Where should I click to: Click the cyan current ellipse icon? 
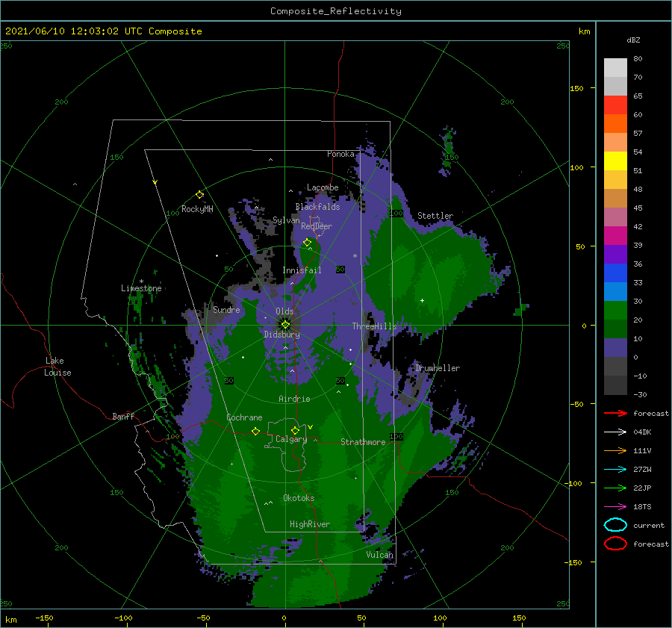[615, 525]
